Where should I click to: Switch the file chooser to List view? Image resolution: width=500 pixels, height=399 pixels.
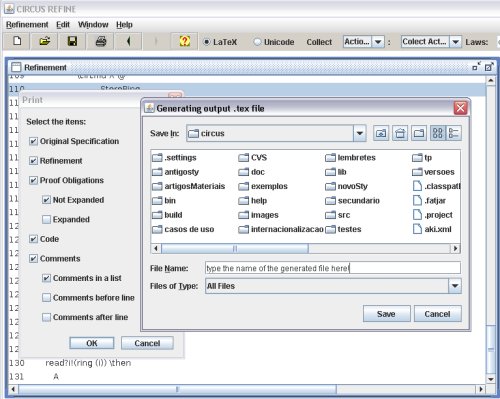[x=438, y=133]
